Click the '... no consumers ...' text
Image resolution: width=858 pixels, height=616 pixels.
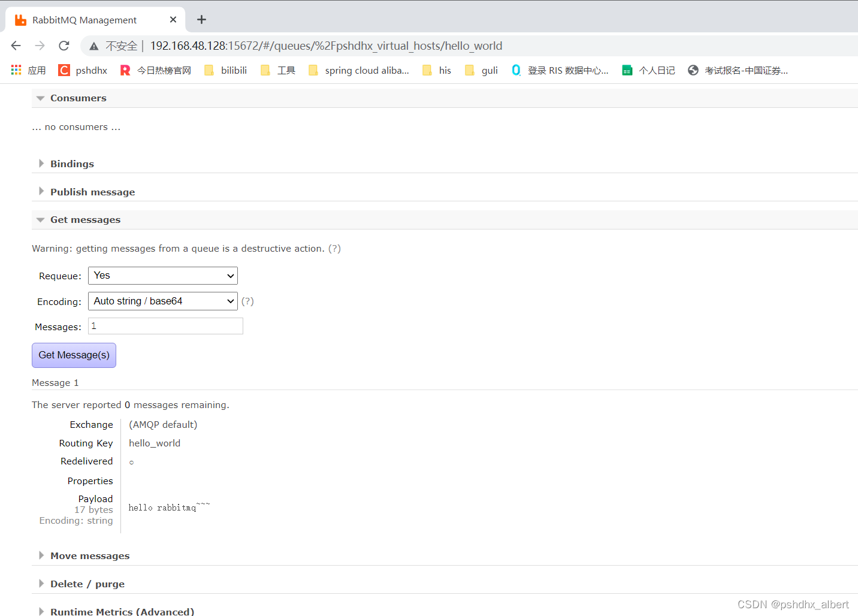pos(76,127)
